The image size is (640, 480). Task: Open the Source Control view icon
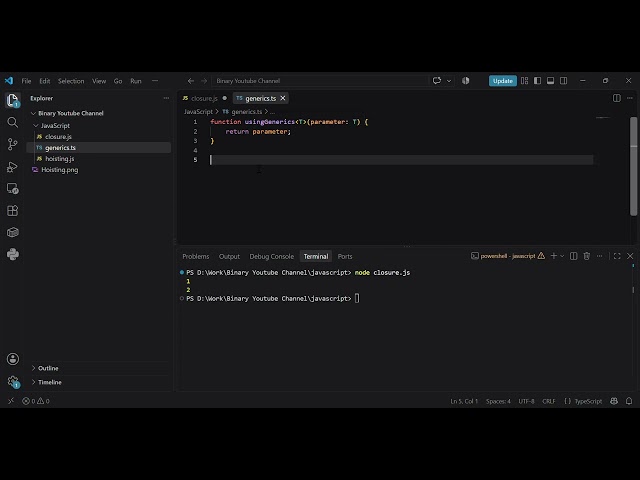(13, 144)
